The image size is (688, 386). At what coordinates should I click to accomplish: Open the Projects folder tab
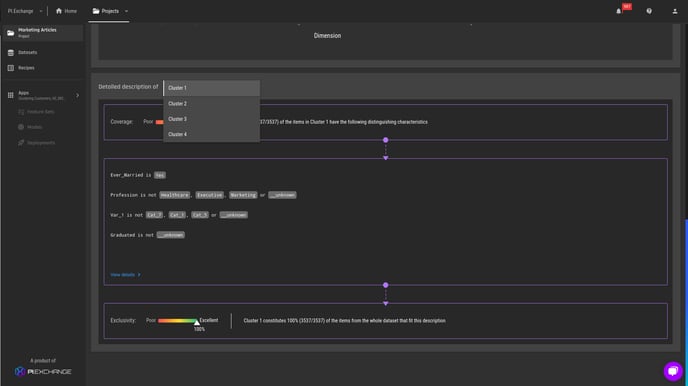click(x=106, y=11)
